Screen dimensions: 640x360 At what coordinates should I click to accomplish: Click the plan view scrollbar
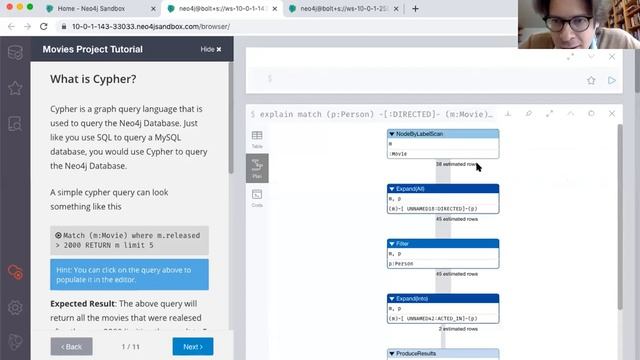pyautogui.click(x=620, y=216)
